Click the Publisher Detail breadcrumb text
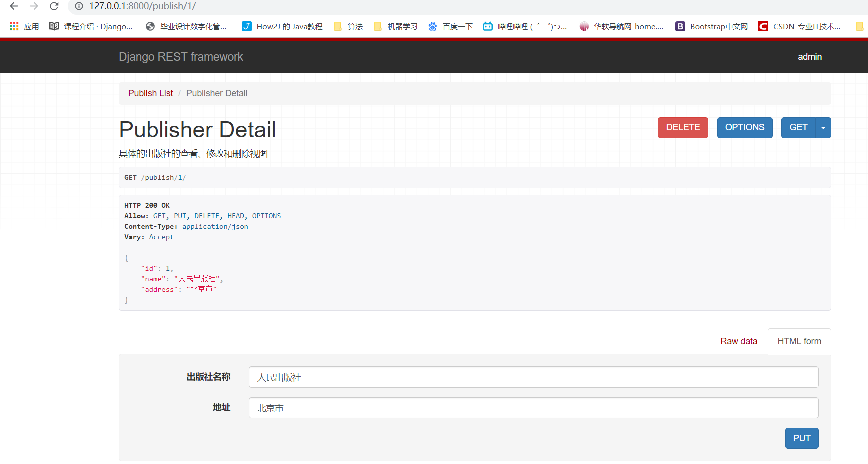Image resolution: width=868 pixels, height=464 pixels. (x=217, y=93)
